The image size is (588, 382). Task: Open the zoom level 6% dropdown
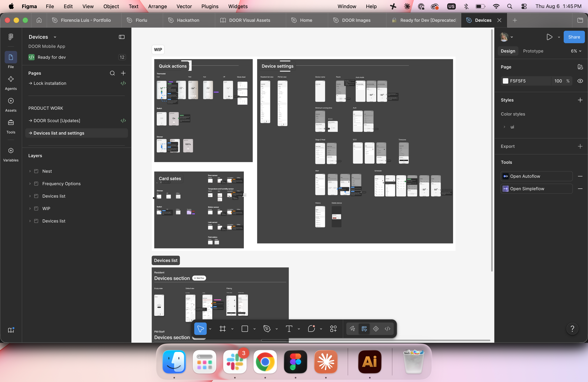[x=576, y=51]
